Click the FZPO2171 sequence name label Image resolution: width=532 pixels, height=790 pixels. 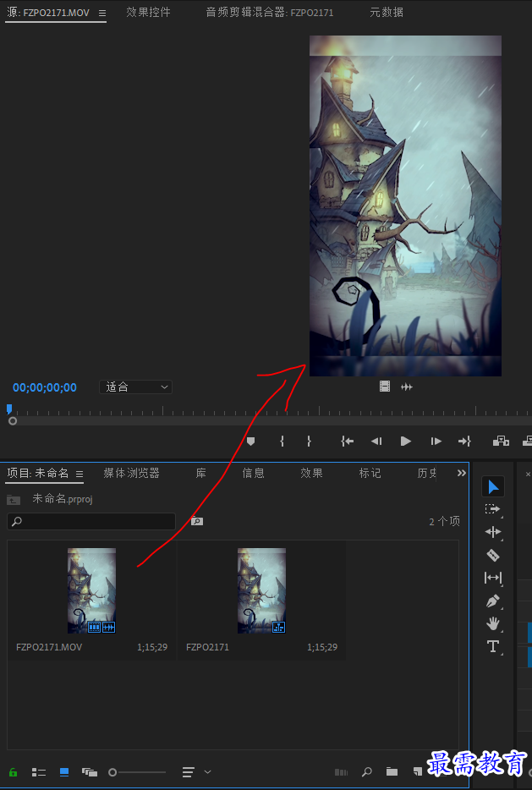(207, 647)
